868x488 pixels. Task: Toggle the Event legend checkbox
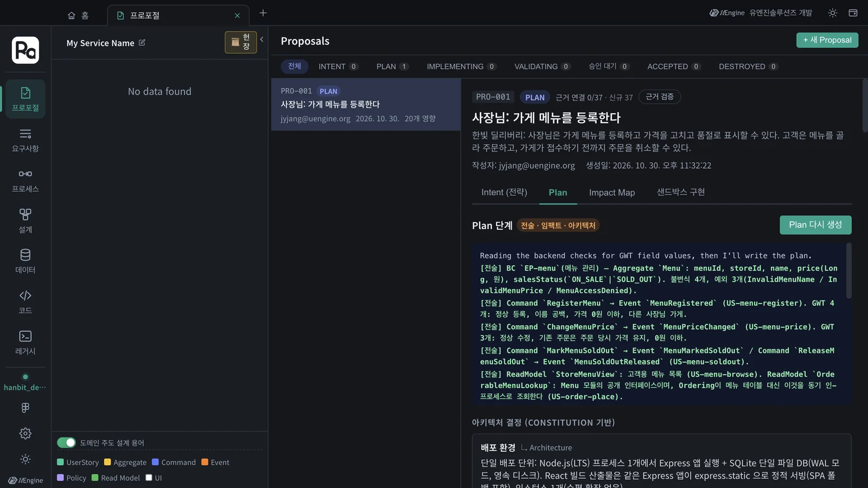tap(205, 462)
